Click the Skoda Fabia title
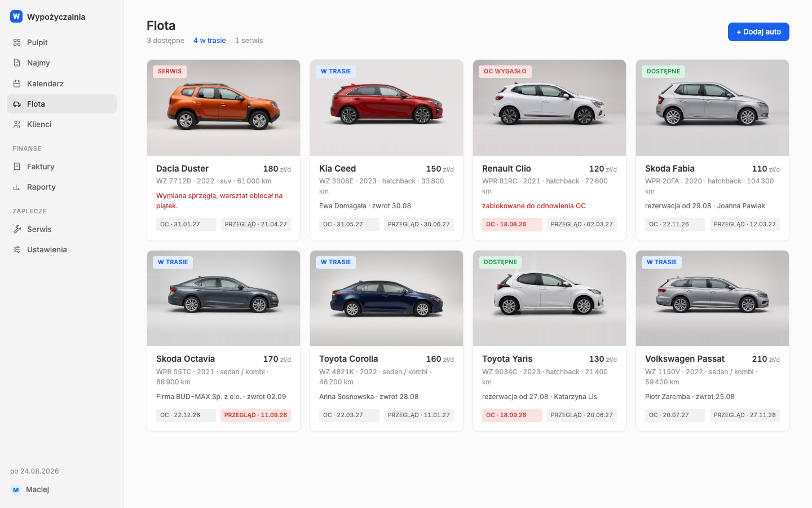This screenshot has width=812, height=508. click(x=670, y=169)
